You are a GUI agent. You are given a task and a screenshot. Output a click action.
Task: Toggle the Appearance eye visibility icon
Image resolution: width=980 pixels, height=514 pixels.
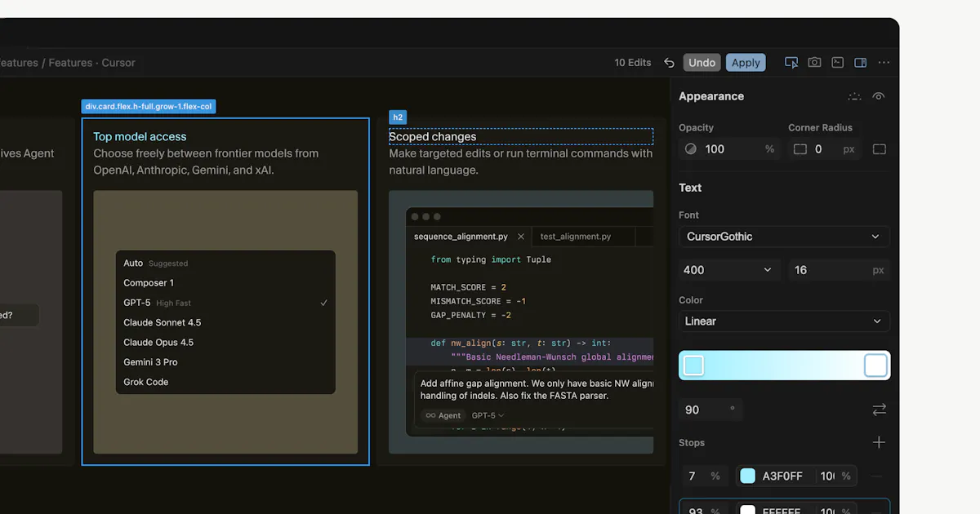(x=879, y=96)
